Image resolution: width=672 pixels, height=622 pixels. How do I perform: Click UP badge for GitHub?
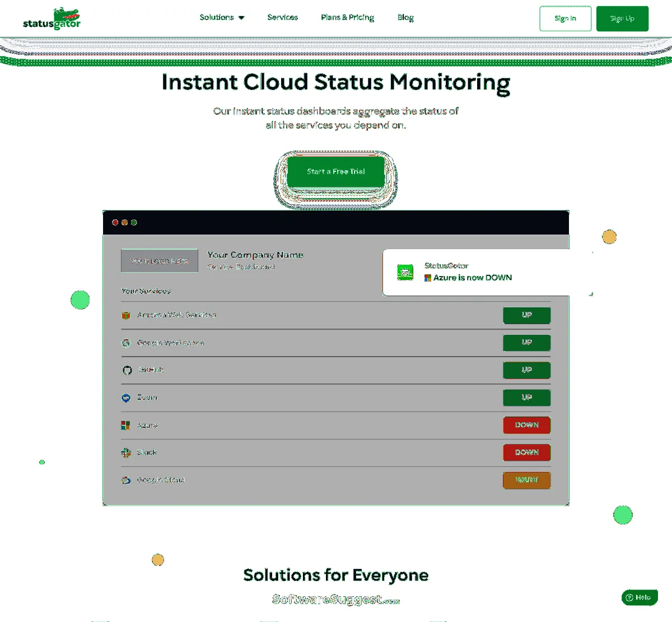(526, 370)
